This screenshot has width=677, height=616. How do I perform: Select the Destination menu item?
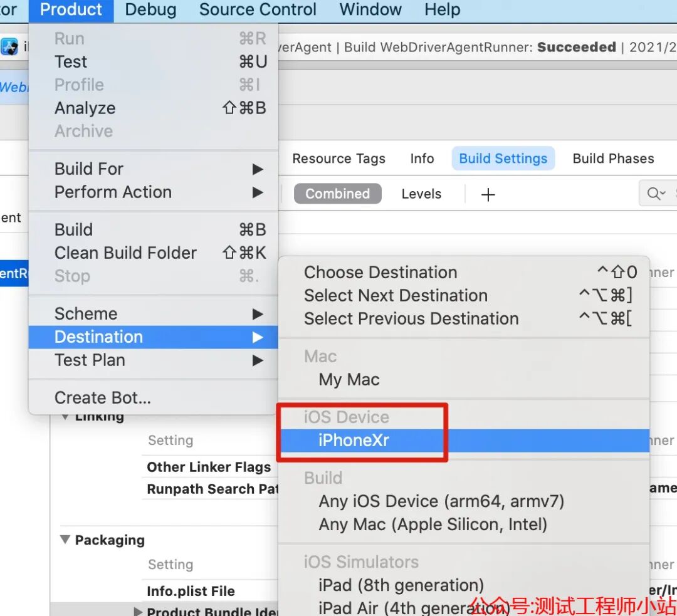tap(154, 337)
